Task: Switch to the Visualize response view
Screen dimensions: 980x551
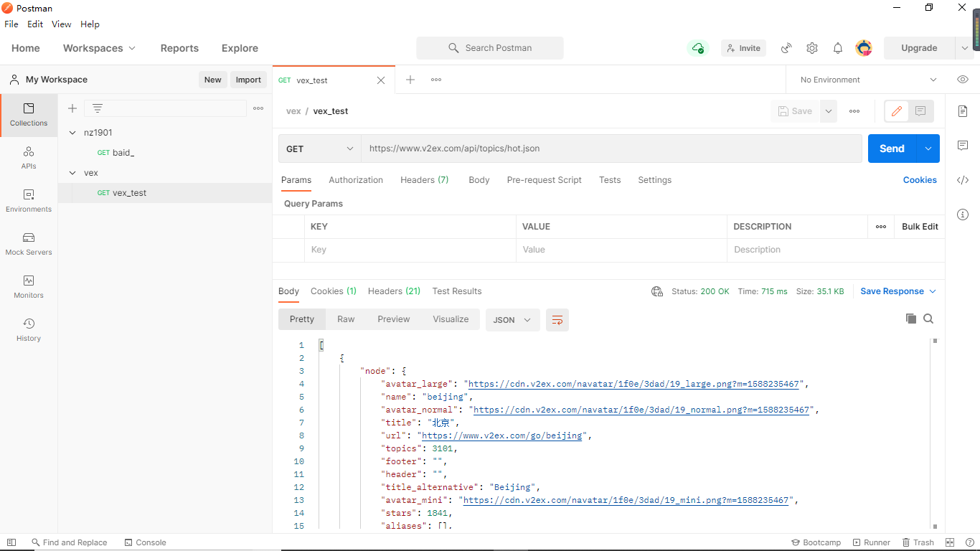Action: [x=451, y=319]
